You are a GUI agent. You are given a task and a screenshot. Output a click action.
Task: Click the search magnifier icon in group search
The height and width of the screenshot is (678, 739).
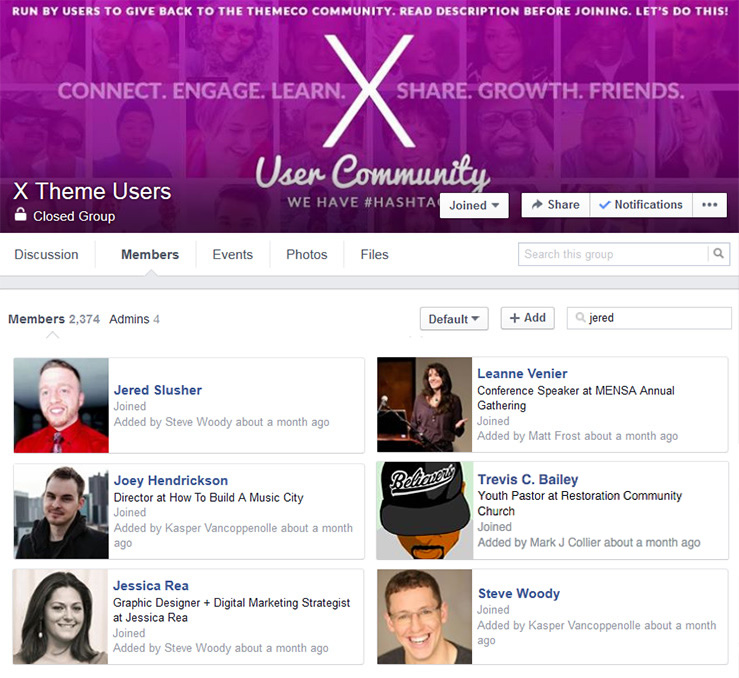pos(718,254)
